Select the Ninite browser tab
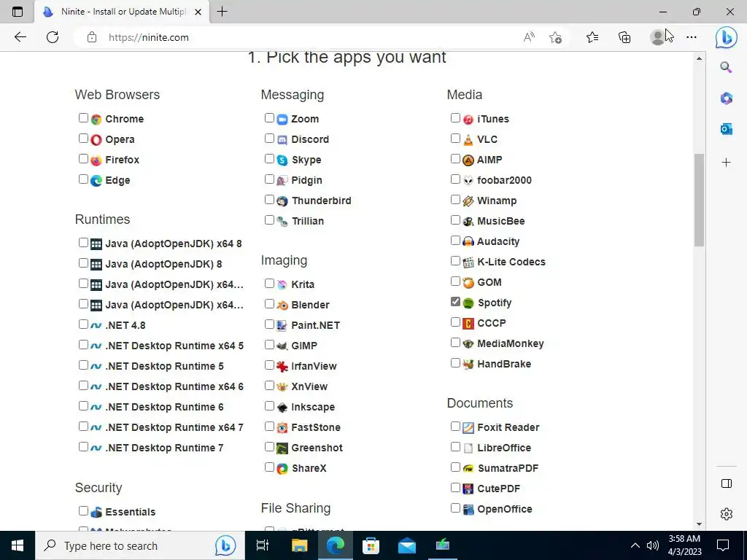Viewport: 747px width, 560px height. coord(123,12)
